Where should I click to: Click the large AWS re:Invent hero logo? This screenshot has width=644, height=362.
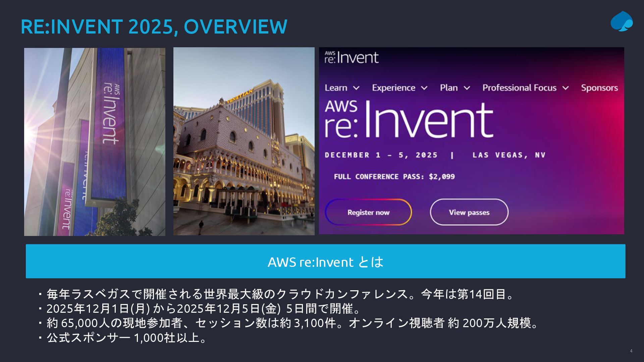pos(409,120)
